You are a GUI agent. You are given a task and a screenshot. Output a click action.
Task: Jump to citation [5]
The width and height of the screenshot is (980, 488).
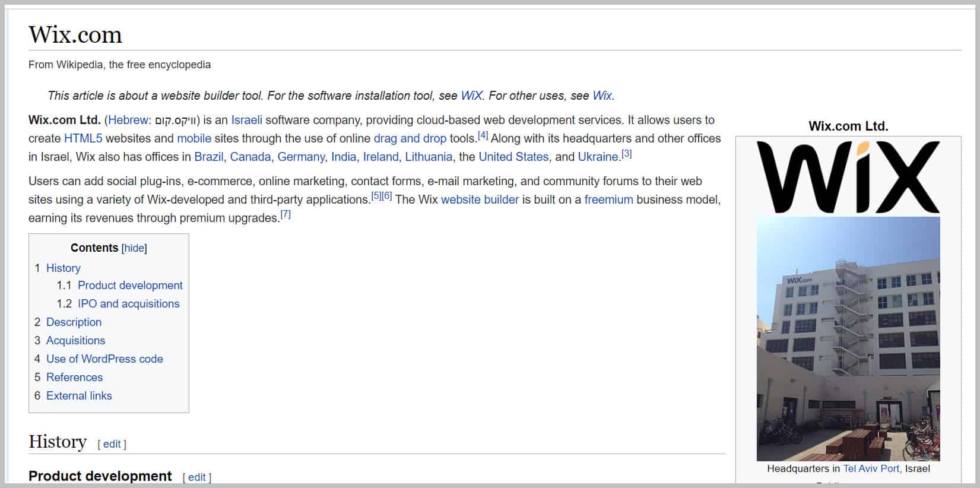point(376,196)
